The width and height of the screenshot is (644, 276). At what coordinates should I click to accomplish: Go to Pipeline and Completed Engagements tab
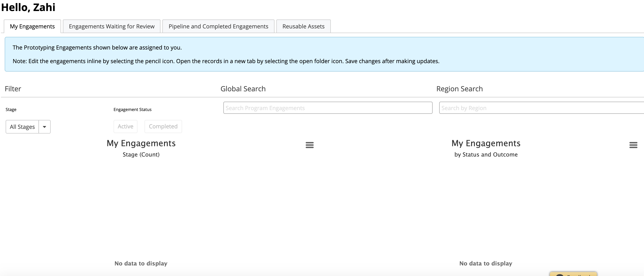tap(218, 26)
